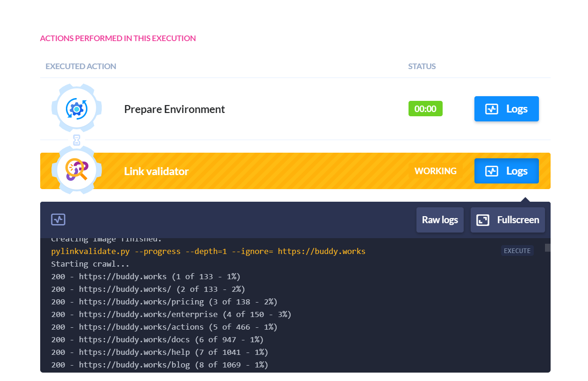Click the 00:00 duration badge
588x381 pixels.
tap(425, 109)
